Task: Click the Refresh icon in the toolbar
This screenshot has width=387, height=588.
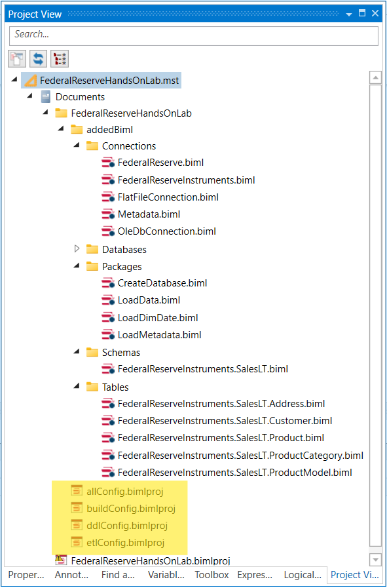Action: pos(38,58)
